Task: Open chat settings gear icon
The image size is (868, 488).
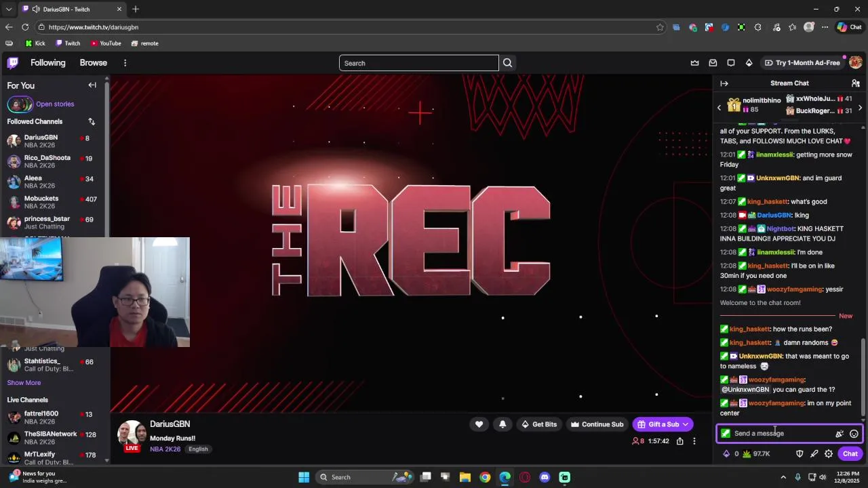Action: click(x=829, y=454)
